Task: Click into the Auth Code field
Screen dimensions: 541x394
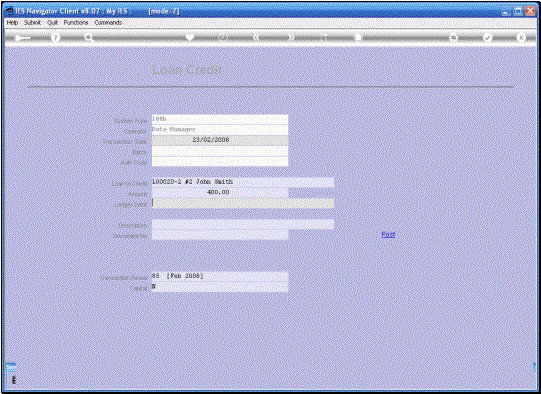Action: click(220, 161)
